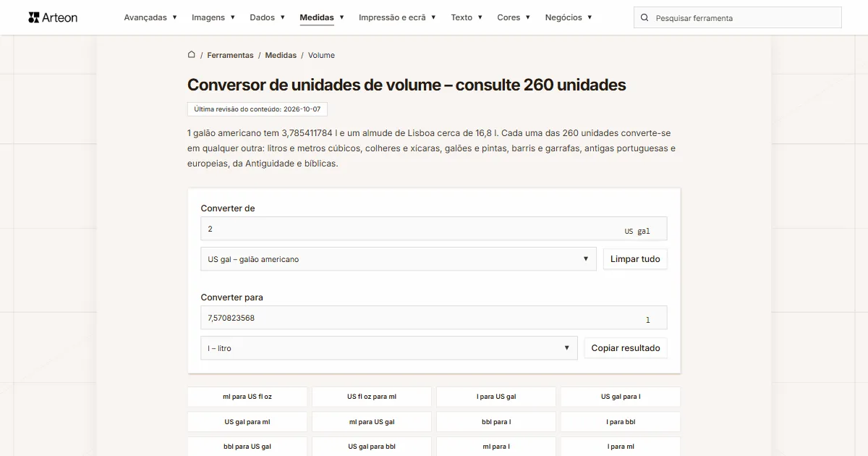Select the ml para US fl oz shortcut
Viewport: 868px width, 456px height.
(x=247, y=397)
